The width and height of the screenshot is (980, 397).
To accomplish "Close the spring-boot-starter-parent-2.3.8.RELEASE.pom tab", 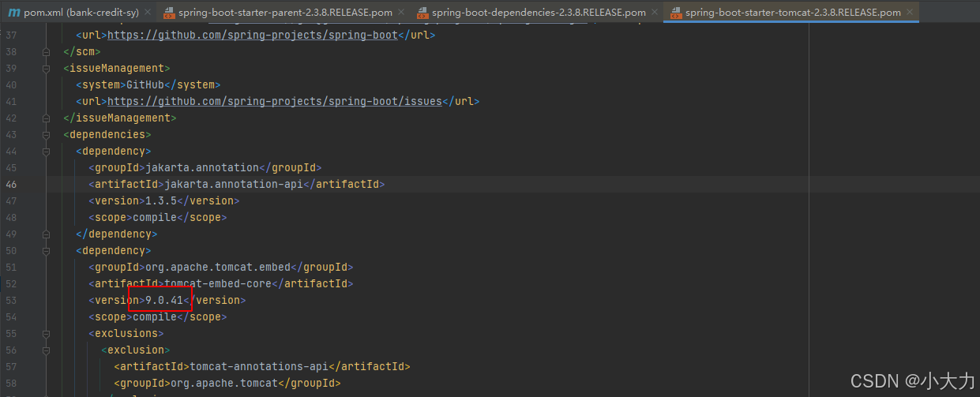I will [x=401, y=13].
